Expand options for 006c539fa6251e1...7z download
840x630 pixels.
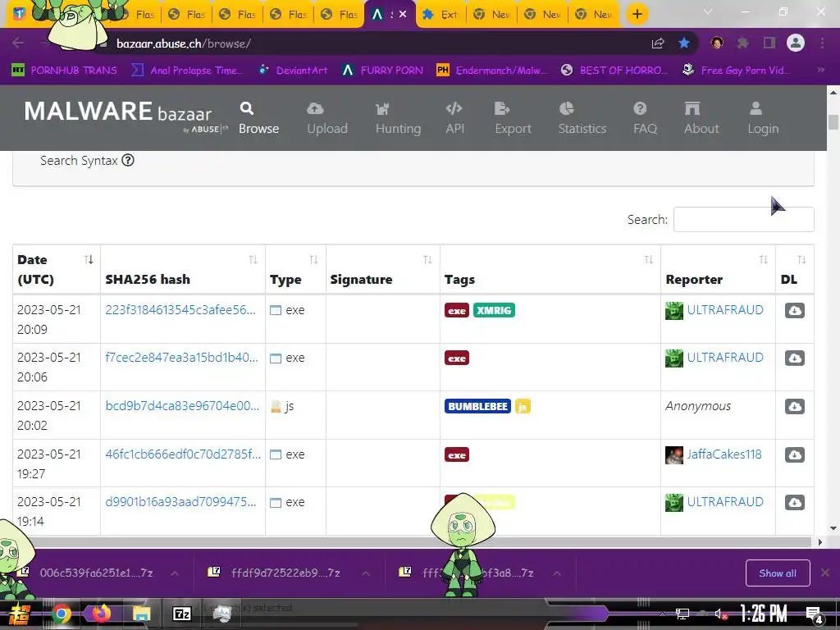point(175,573)
